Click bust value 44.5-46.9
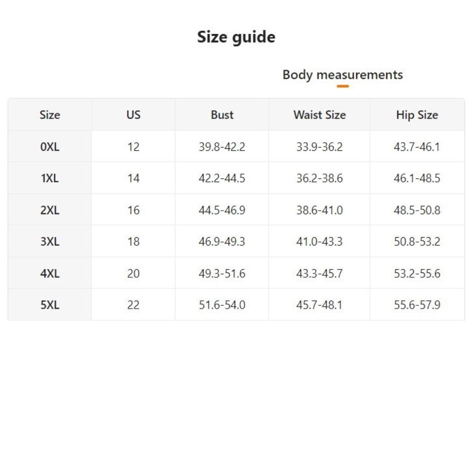This screenshot has width=476, height=476. (x=222, y=210)
